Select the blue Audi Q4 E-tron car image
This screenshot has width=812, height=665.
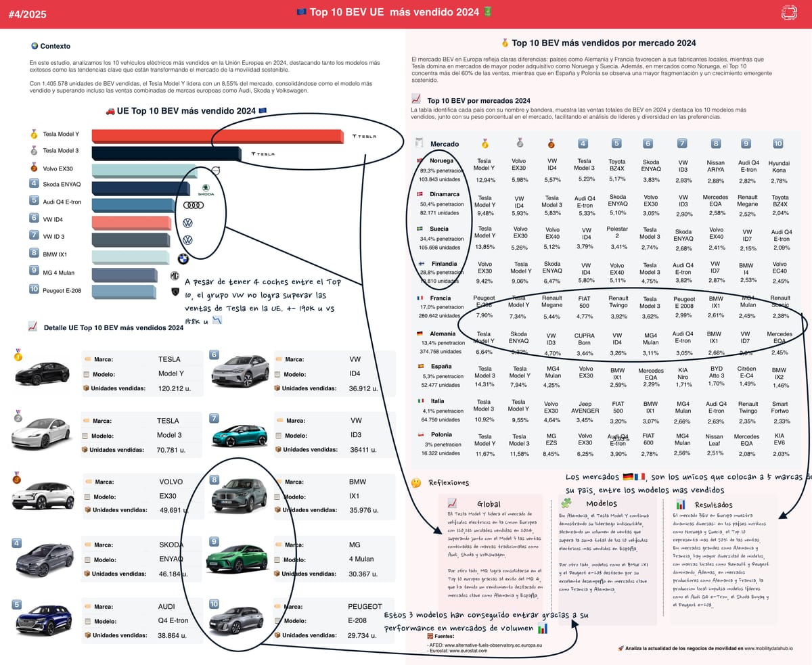click(43, 618)
